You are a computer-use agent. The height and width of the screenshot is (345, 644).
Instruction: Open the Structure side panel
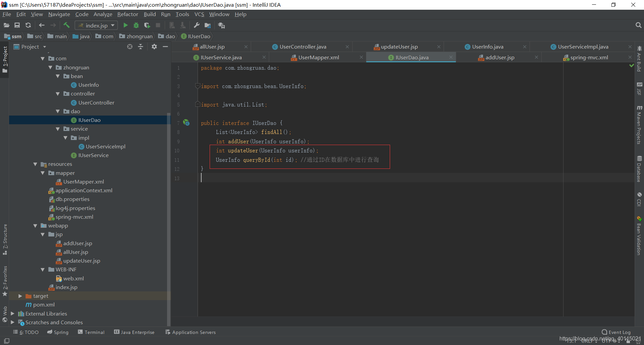click(5, 239)
